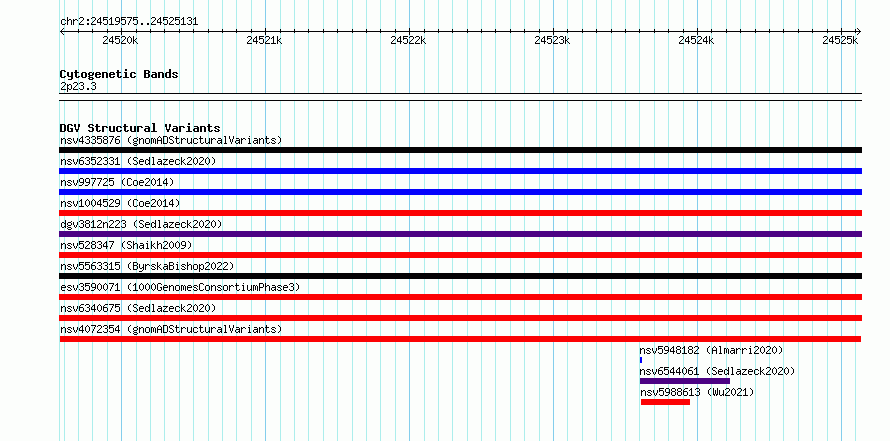
Task: Open the nsv5988613 (Wu2021) label
Action: [698, 392]
